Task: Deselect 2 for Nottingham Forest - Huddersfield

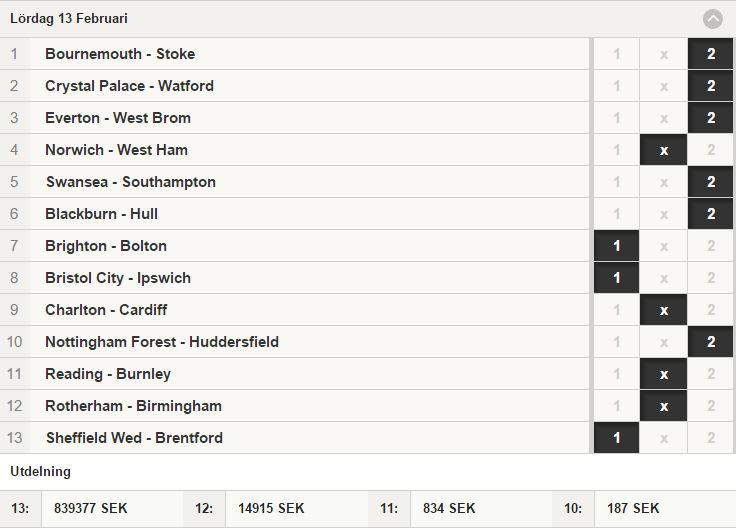Action: (x=710, y=343)
